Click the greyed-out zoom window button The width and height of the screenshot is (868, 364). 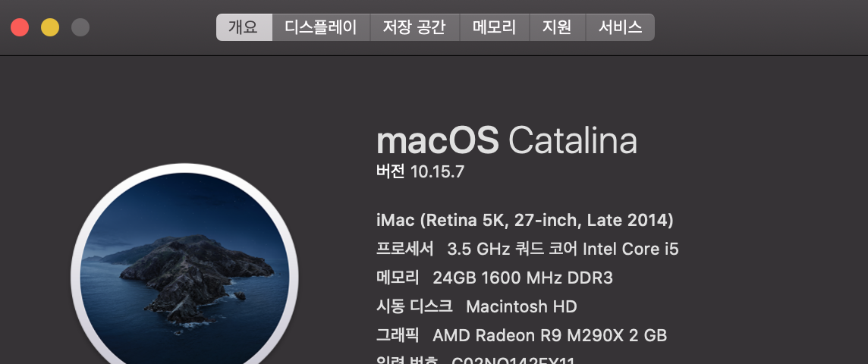[x=80, y=28]
